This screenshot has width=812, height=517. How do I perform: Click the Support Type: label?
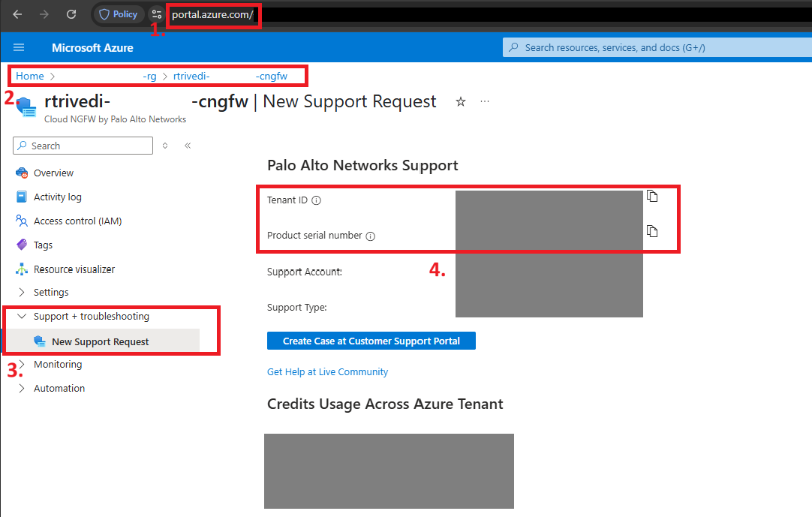coord(296,307)
